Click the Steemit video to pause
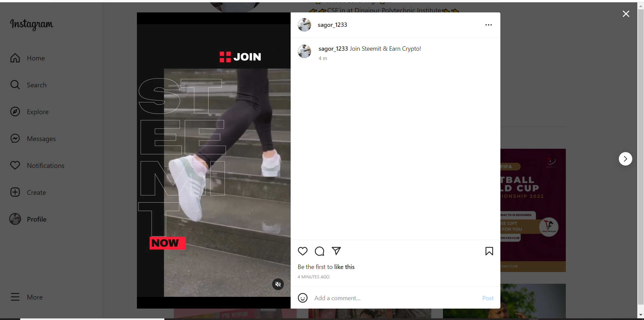 (214, 161)
